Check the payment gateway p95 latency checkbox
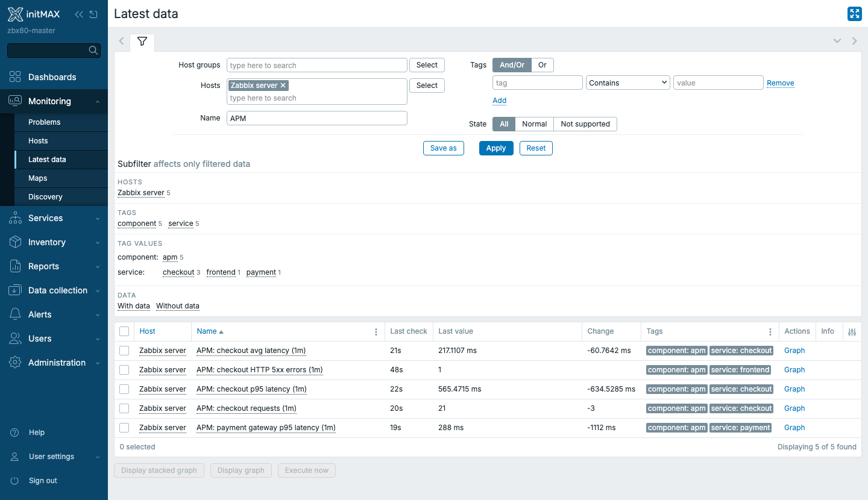This screenshot has height=500, width=868. [x=124, y=428]
